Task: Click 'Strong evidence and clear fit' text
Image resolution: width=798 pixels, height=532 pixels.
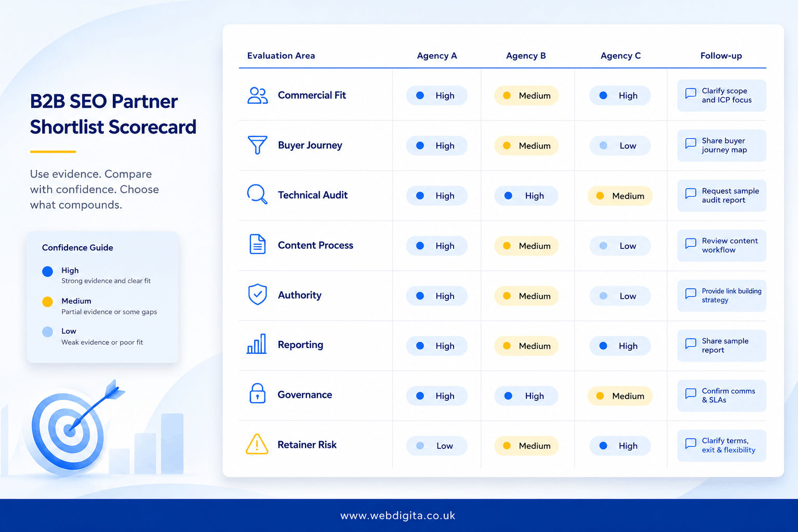Action: pos(106,281)
